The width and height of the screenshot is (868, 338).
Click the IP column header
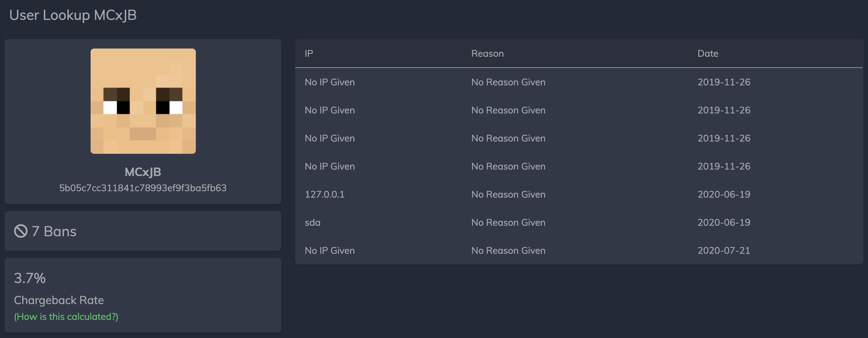click(x=309, y=53)
